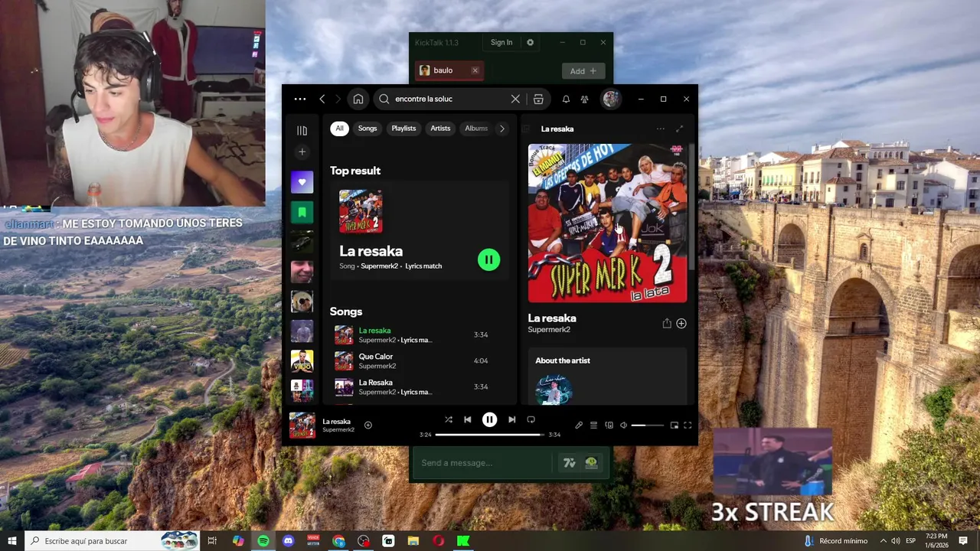
Task: Filter search results by Songs
Action: [x=367, y=129]
